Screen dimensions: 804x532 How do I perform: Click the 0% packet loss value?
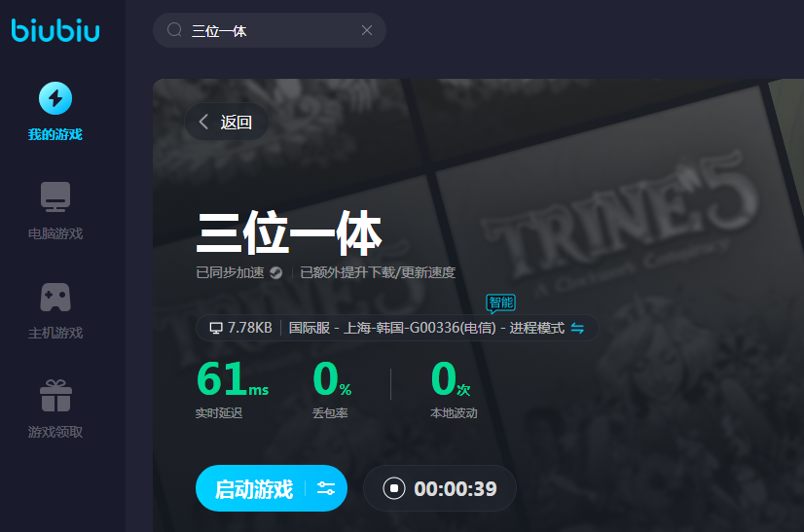(332, 378)
